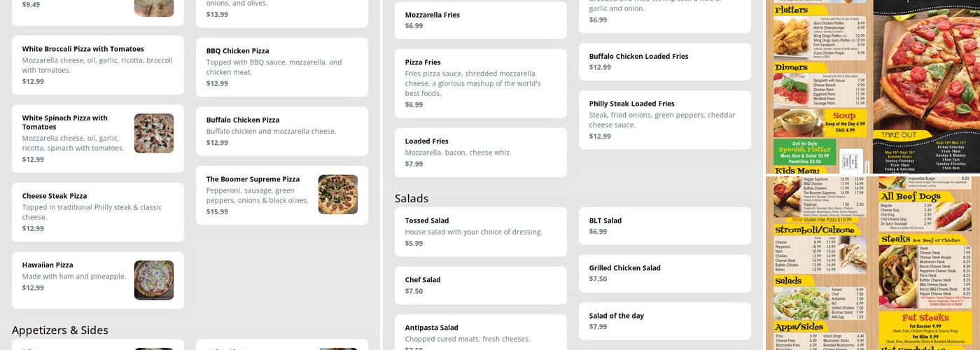Viewport: 980px width, 350px height.
Task: Click the Salads section heading
Action: (412, 198)
